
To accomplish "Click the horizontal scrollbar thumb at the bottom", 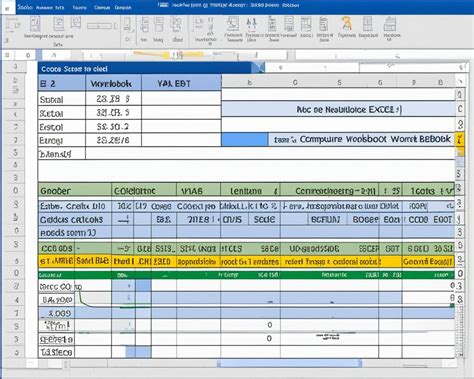I will pyautogui.click(x=289, y=363).
